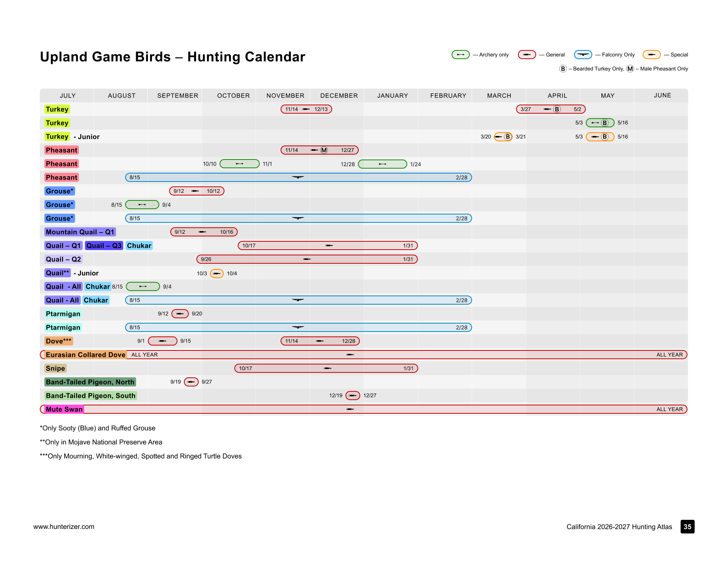Click the gun icon in Quail Q1 10/17 bar
728x563 pixels.
[x=329, y=246]
